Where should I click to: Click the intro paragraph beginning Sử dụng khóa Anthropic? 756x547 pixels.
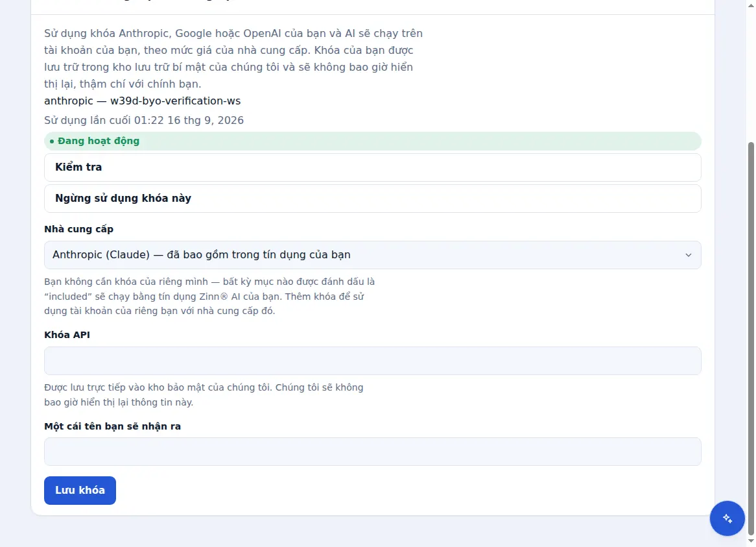tap(233, 58)
